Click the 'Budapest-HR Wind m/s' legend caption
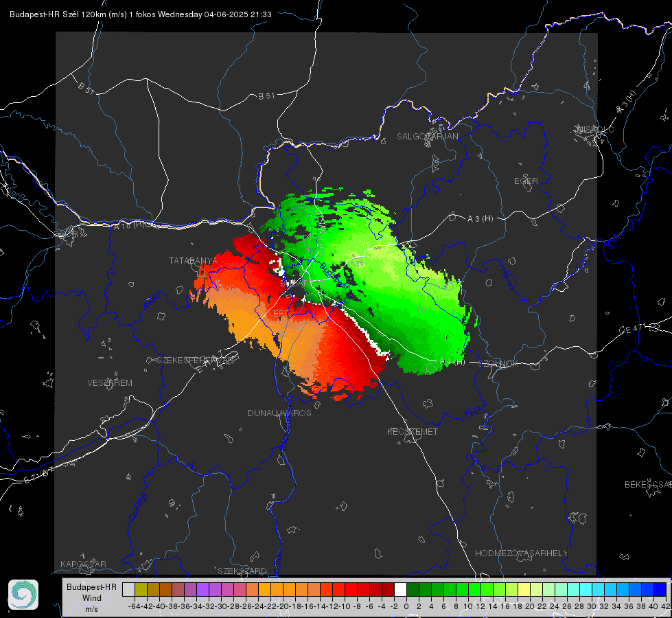Image resolution: width=672 pixels, height=618 pixels. coord(92,598)
